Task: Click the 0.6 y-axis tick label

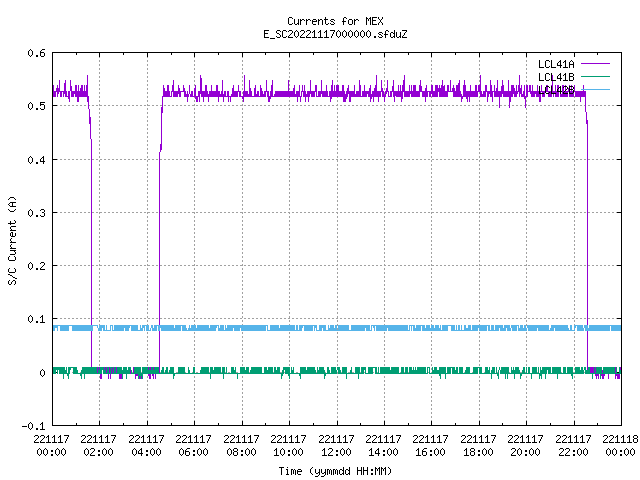Action: pos(36,53)
